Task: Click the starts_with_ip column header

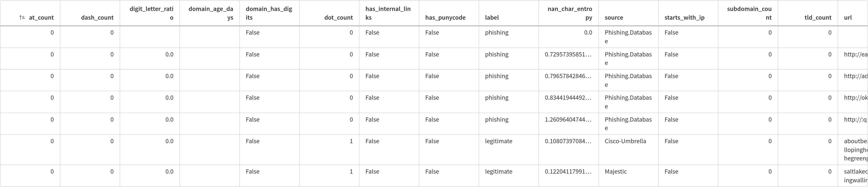Action: click(x=684, y=17)
